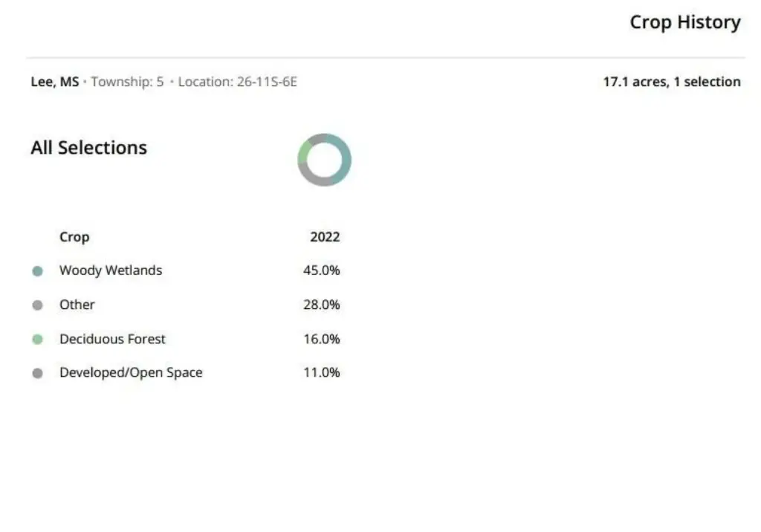
Task: Click the 11.0% Developed/Open Space value
Action: 321,373
